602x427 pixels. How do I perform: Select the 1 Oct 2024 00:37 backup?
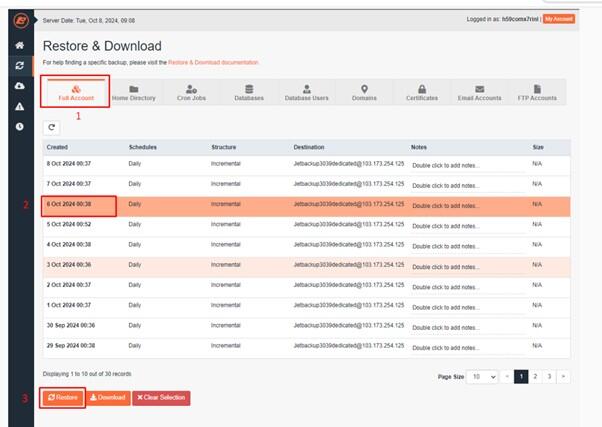306,307
